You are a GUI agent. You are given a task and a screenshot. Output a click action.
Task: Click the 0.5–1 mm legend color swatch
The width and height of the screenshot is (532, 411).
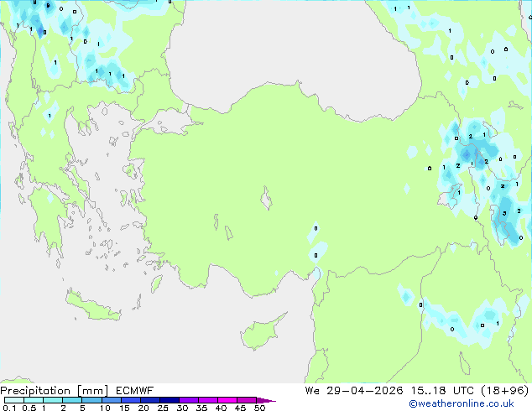click(x=34, y=400)
